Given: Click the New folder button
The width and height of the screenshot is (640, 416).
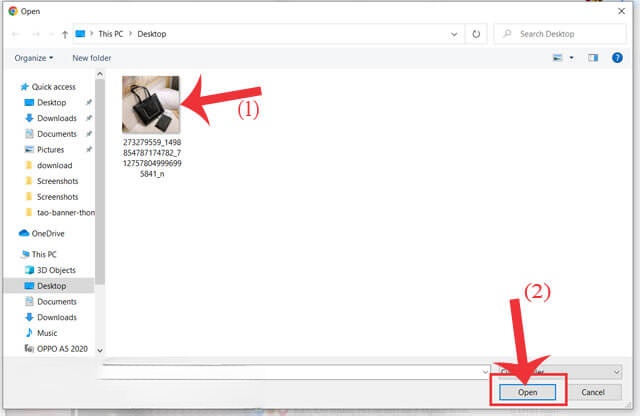Looking at the screenshot, I should point(92,58).
